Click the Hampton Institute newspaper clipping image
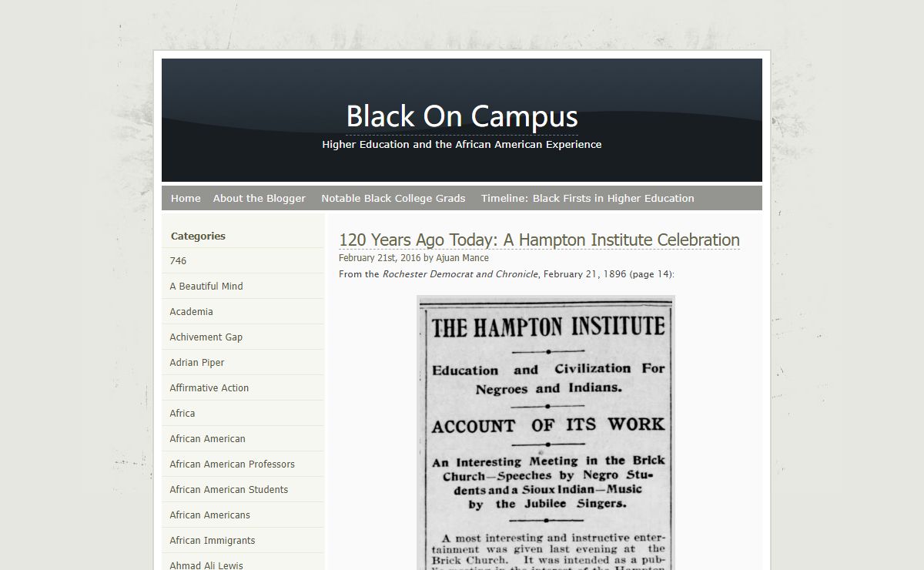Viewport: 924px width, 570px height. [x=546, y=433]
